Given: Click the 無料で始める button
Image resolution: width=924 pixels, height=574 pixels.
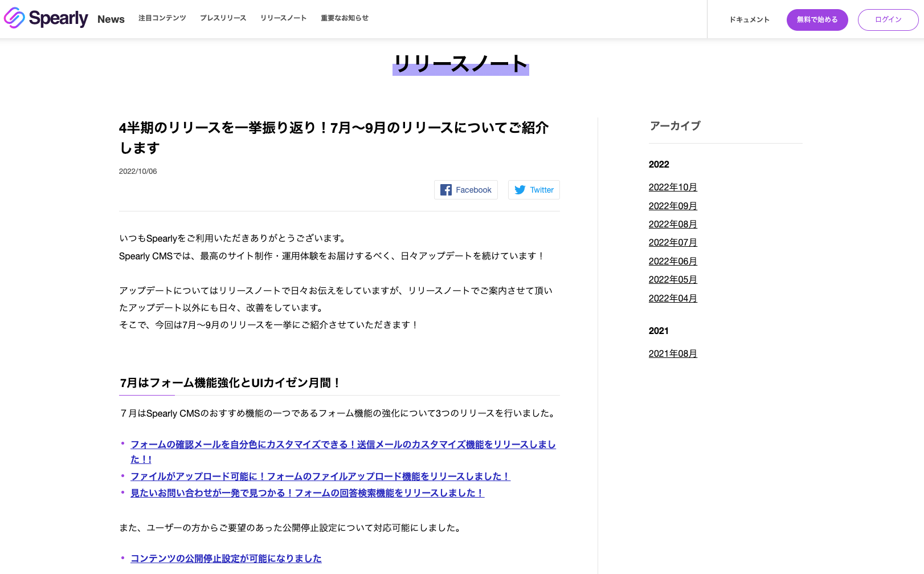Looking at the screenshot, I should click(817, 20).
